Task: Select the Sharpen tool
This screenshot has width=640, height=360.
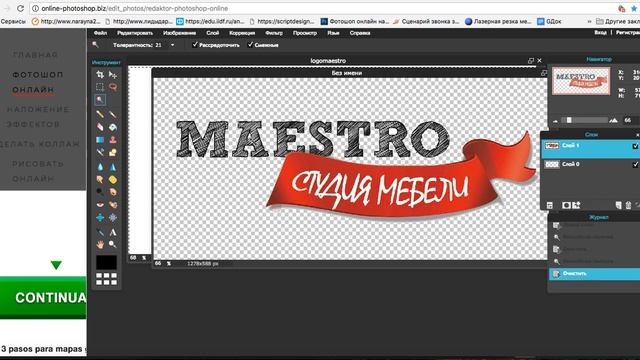Action: tap(113, 167)
